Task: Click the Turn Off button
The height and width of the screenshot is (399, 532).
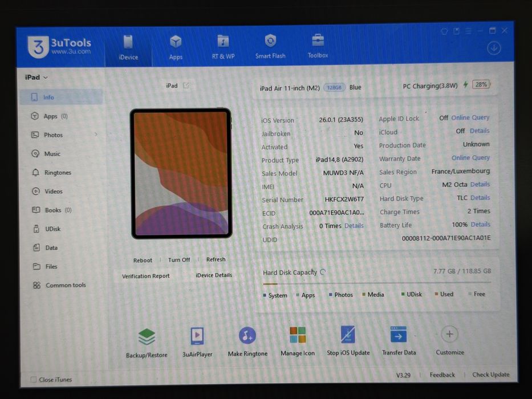Action: coord(179,259)
